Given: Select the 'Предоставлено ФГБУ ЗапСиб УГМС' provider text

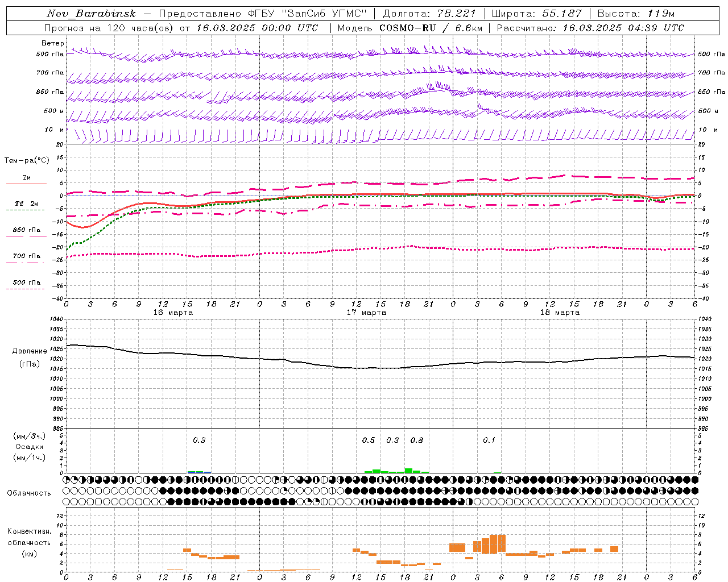Looking at the screenshot, I should [x=262, y=14].
